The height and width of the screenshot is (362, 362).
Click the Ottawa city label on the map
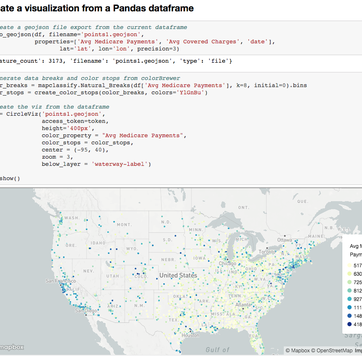pos(284,240)
